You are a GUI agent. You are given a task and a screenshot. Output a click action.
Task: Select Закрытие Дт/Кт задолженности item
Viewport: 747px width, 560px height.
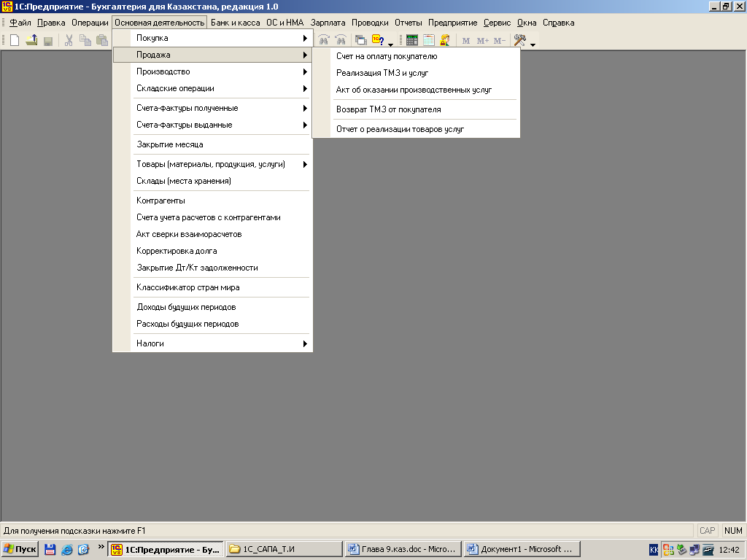coord(212,268)
